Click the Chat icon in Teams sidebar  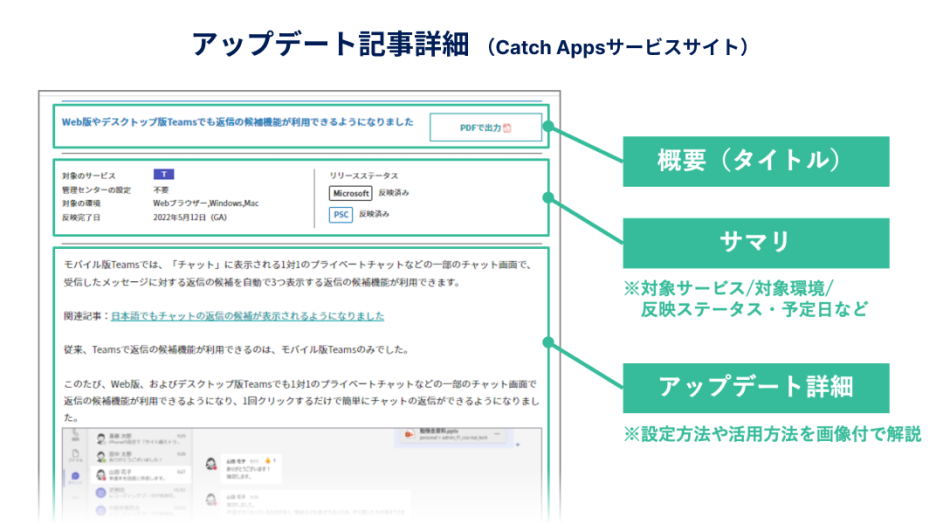74,479
